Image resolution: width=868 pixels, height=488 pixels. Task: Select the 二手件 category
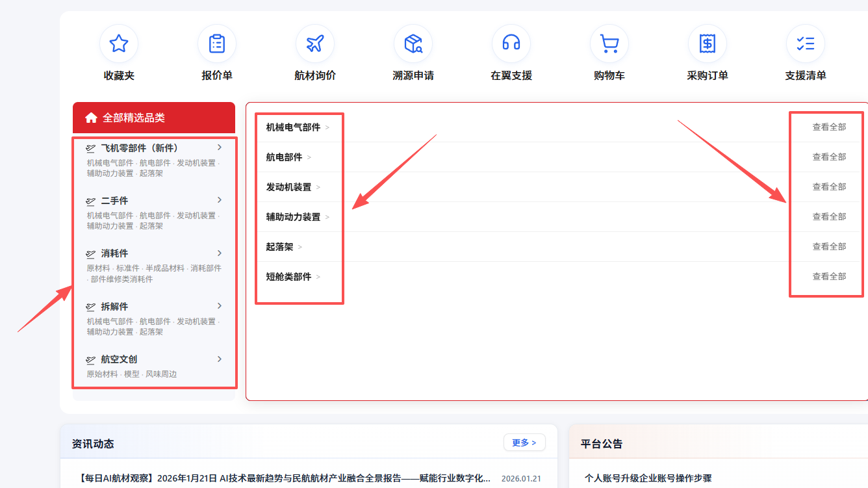114,201
